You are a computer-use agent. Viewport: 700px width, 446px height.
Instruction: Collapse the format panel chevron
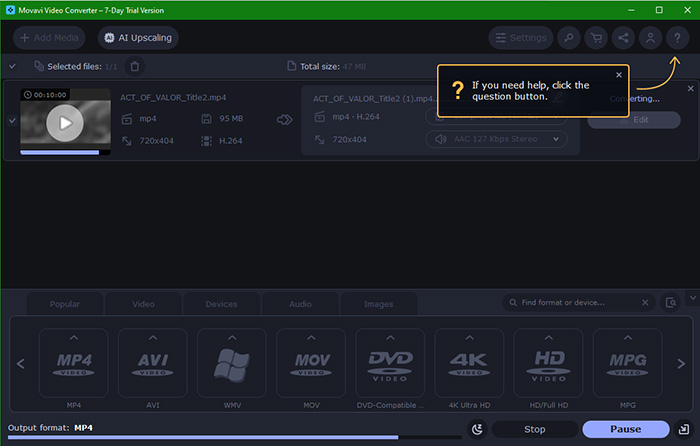click(693, 298)
